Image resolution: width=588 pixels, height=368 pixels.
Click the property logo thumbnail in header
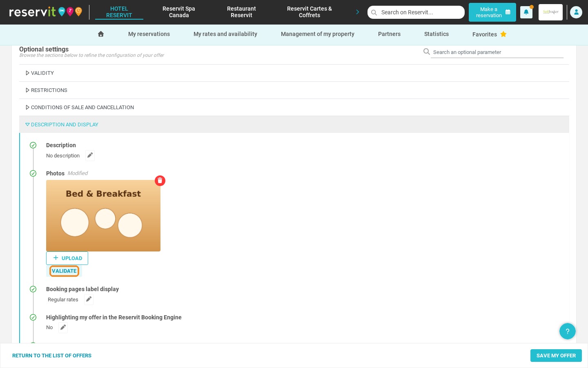click(x=550, y=12)
